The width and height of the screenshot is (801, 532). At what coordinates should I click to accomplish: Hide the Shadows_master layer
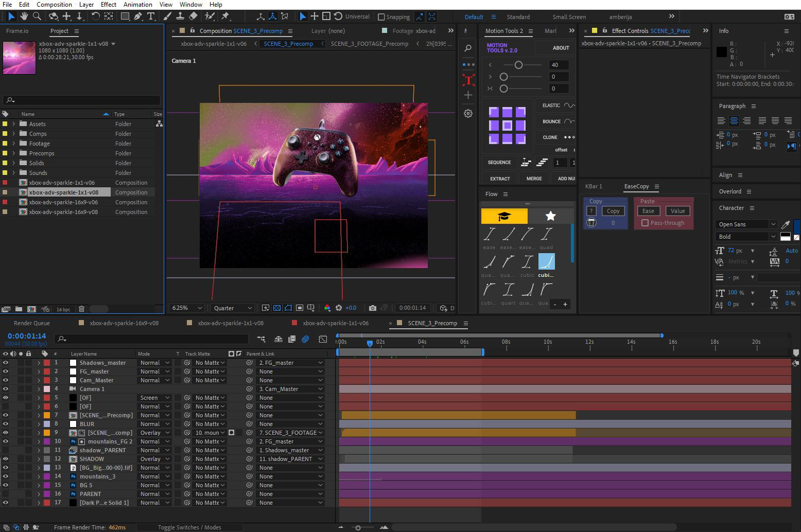pos(6,363)
